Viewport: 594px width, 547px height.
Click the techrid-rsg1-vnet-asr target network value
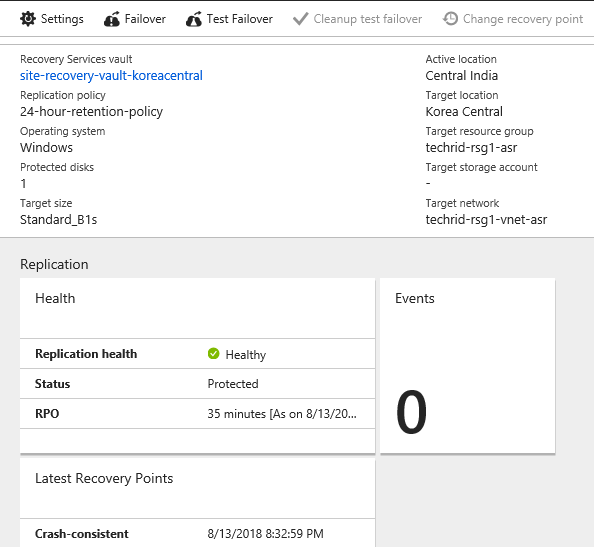(486, 220)
